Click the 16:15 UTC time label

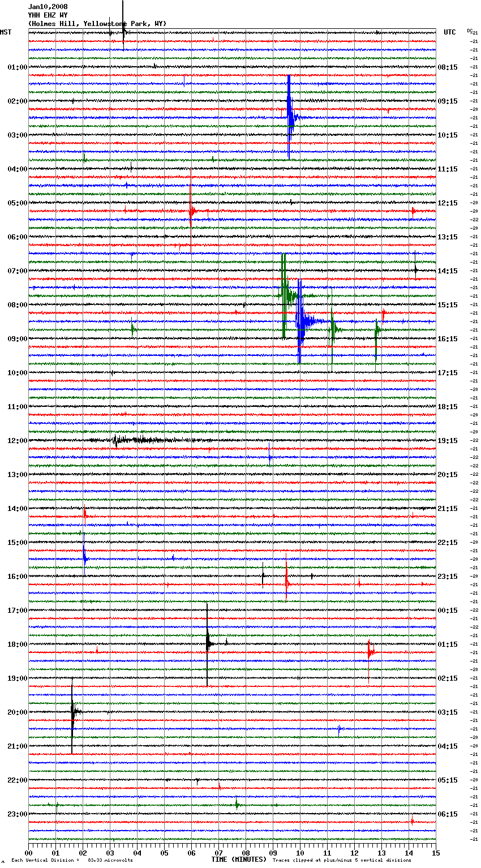[x=448, y=339]
